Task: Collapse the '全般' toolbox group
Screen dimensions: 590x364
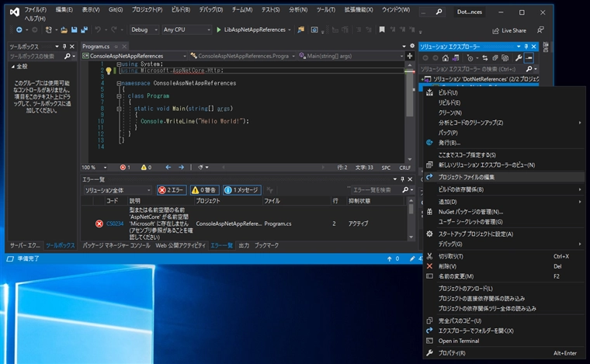Action: (x=13, y=67)
